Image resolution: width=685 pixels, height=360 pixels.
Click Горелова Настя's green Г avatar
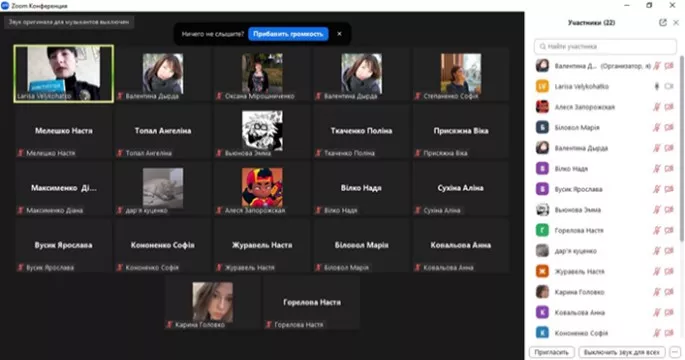tap(542, 230)
